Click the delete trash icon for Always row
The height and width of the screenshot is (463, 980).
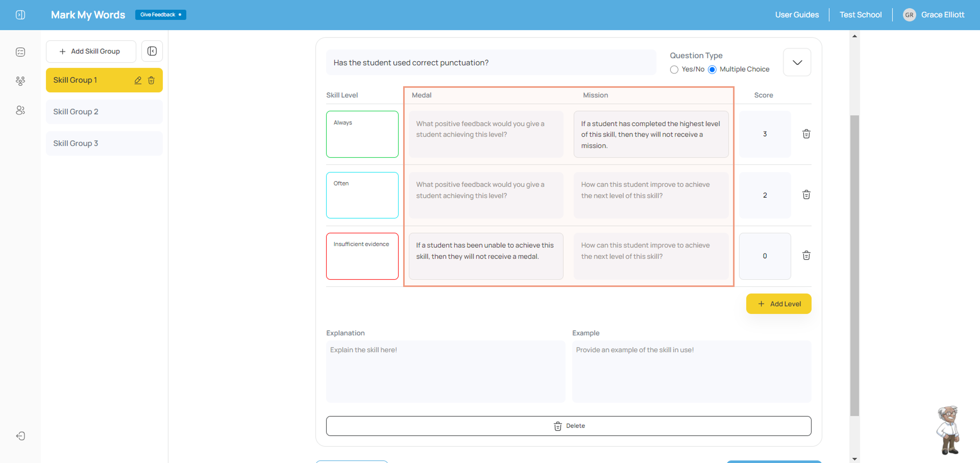pos(807,134)
